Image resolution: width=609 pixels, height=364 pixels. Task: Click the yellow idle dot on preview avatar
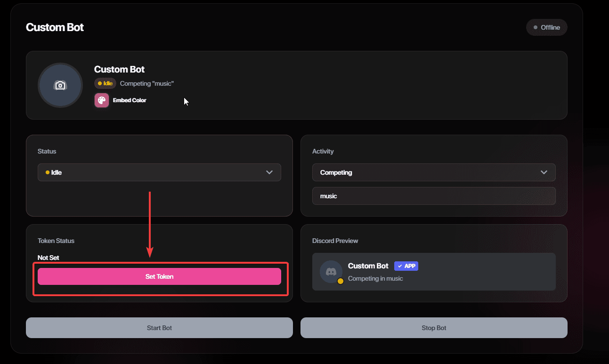(340, 281)
